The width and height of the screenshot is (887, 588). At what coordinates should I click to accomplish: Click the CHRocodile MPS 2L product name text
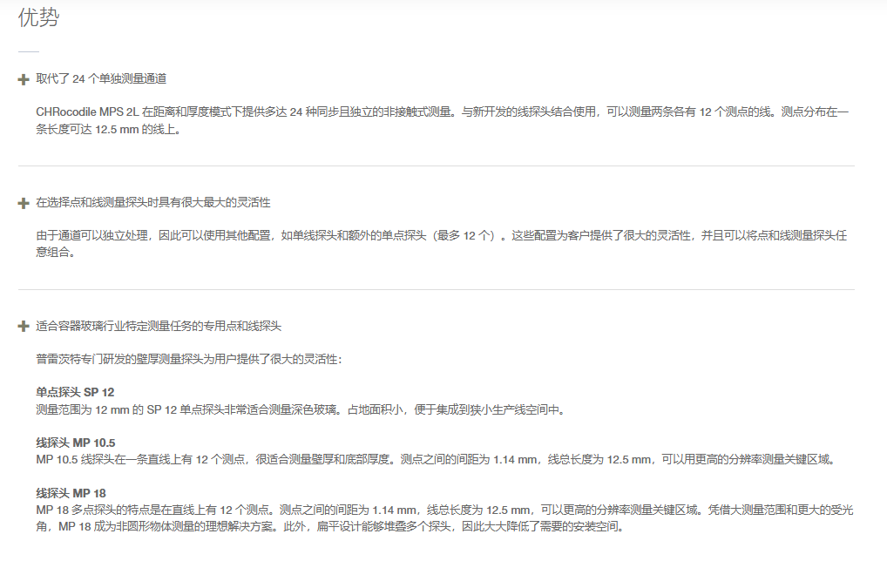(87, 112)
